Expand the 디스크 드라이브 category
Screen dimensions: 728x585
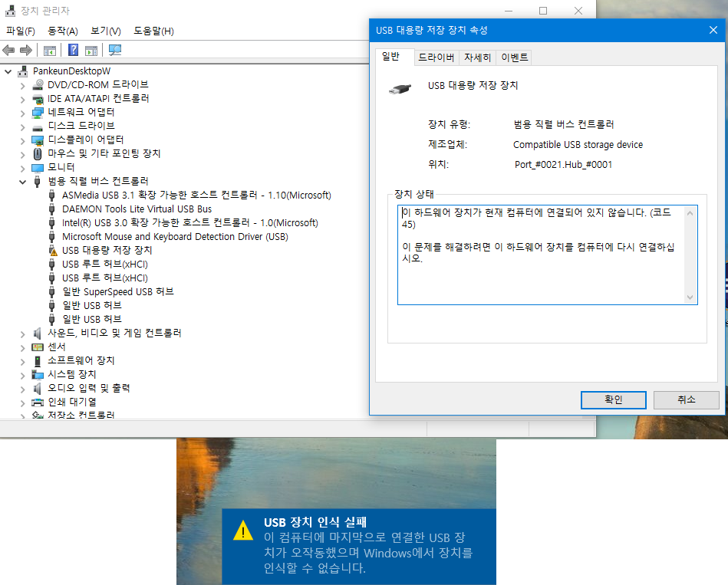point(22,127)
